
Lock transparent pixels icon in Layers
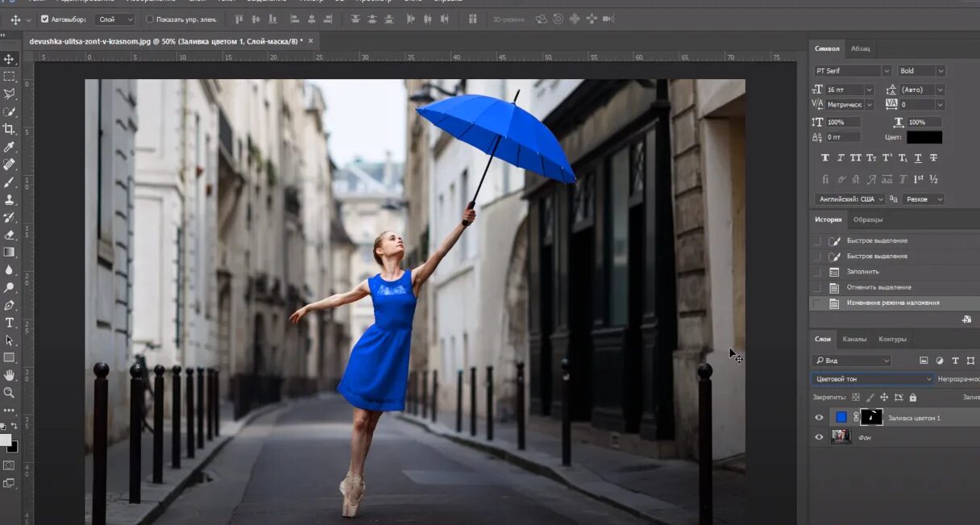coord(855,397)
